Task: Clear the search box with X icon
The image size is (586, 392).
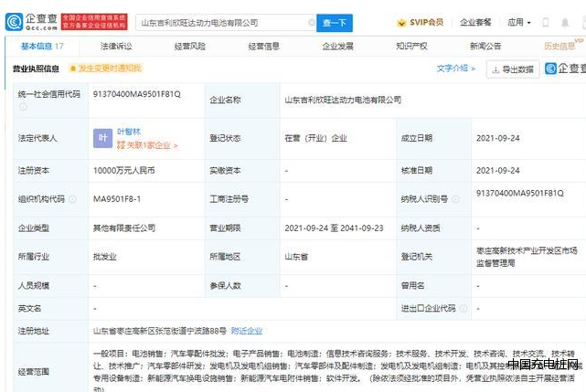Action: click(311, 23)
